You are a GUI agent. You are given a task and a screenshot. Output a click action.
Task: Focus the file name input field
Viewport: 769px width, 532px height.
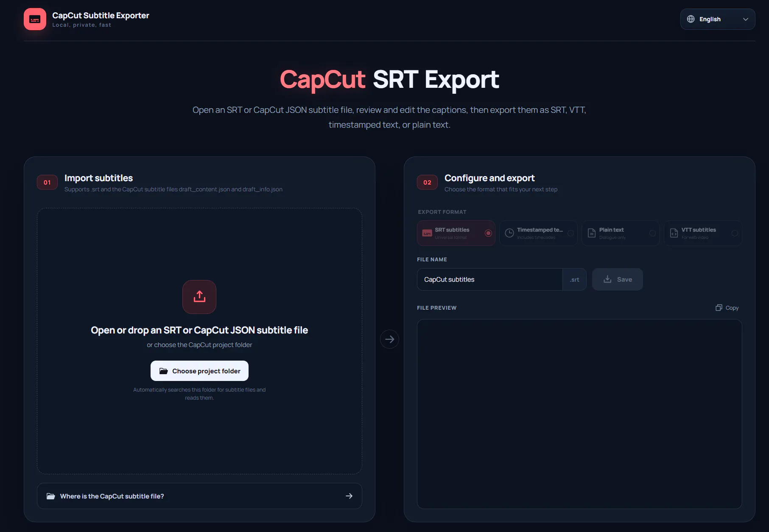490,279
